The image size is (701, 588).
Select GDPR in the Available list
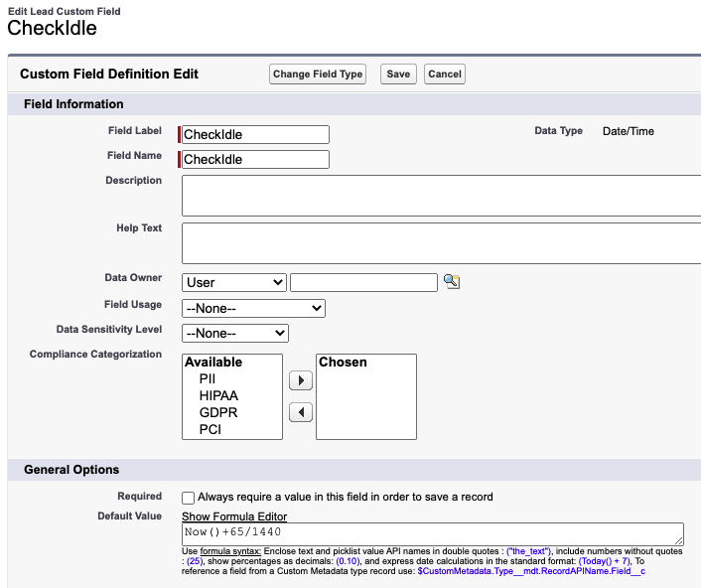(218, 412)
